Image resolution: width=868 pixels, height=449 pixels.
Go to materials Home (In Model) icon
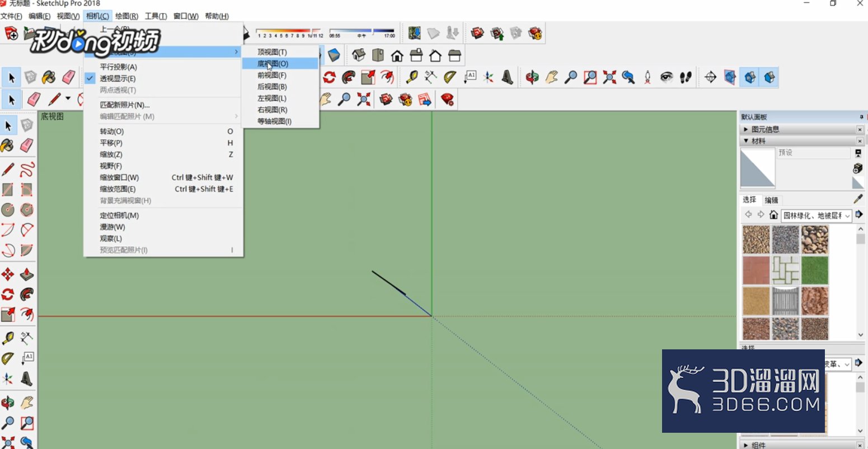773,215
